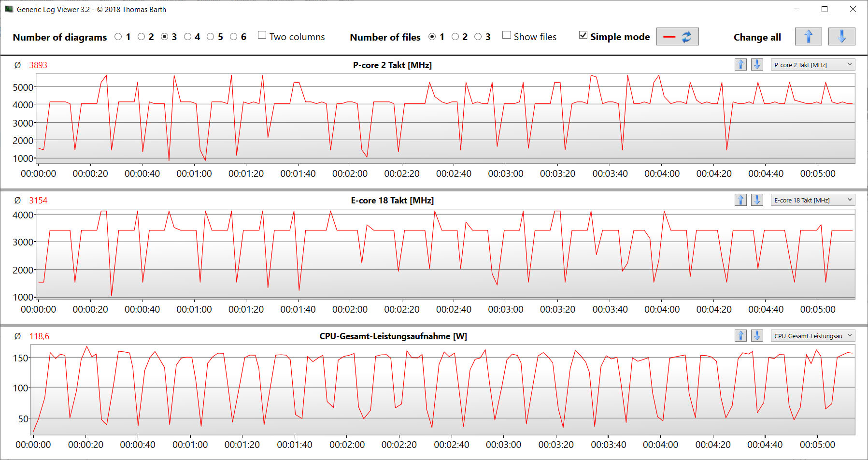Toggle the Show files checkbox
Viewport: 868px width, 460px height.
pos(507,35)
